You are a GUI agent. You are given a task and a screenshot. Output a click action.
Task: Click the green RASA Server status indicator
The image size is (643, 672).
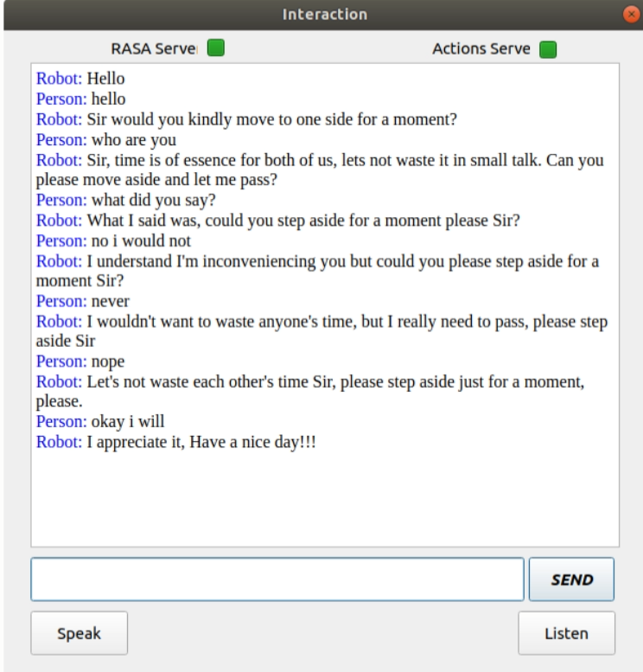tap(216, 48)
